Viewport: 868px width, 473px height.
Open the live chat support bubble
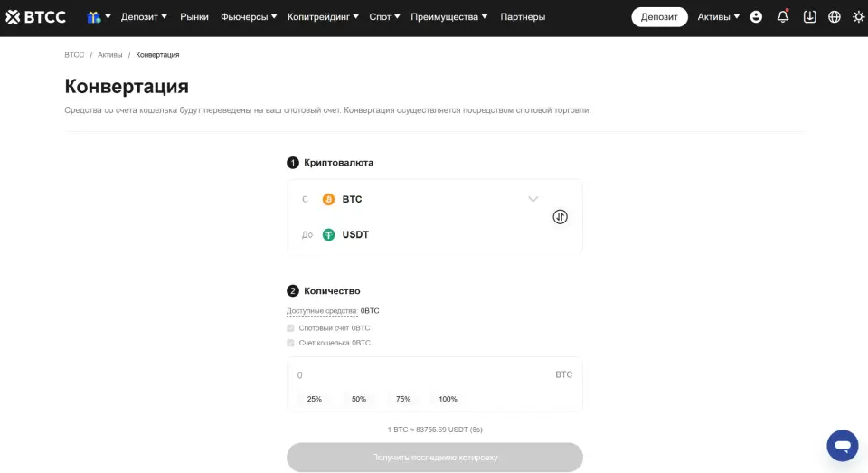pos(843,445)
